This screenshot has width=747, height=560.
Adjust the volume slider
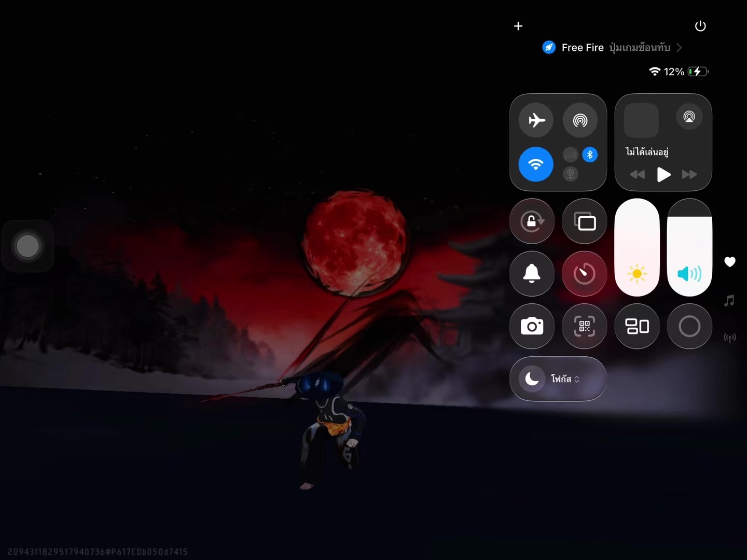pyautogui.click(x=689, y=247)
